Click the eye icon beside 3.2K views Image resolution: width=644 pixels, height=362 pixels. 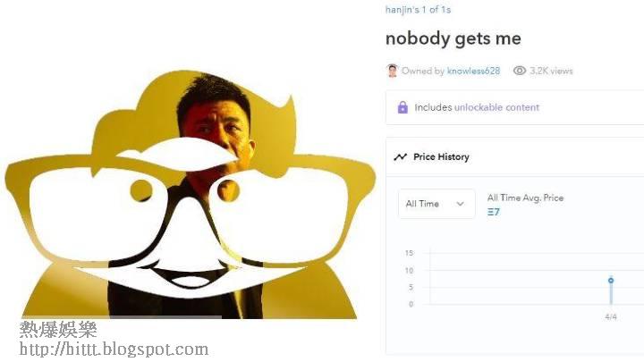[519, 71]
